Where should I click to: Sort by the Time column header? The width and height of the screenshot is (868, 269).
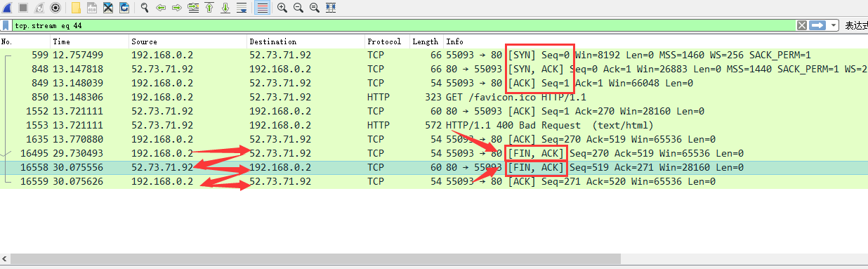pyautogui.click(x=90, y=41)
